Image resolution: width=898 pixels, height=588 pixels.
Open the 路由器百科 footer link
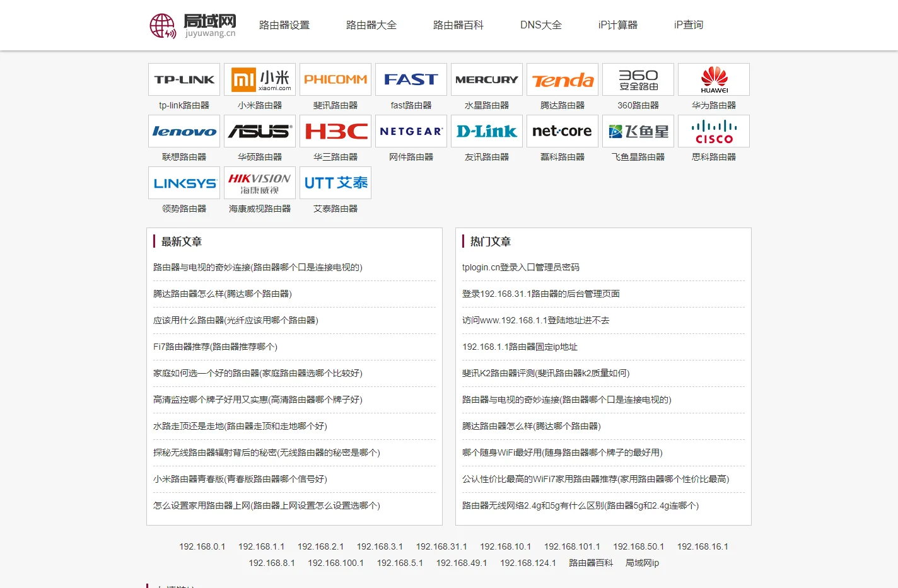tap(591, 563)
